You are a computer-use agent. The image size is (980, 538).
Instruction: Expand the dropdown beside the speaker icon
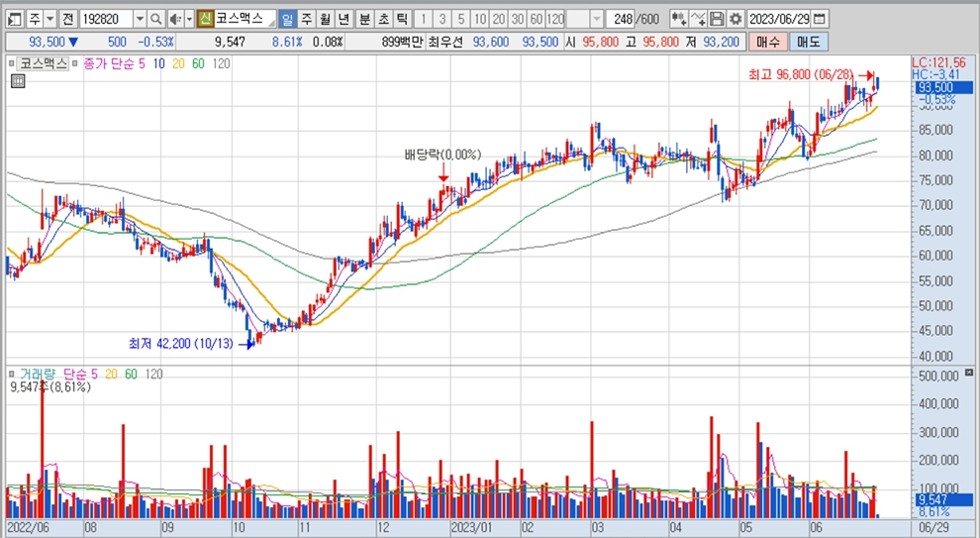tap(188, 20)
